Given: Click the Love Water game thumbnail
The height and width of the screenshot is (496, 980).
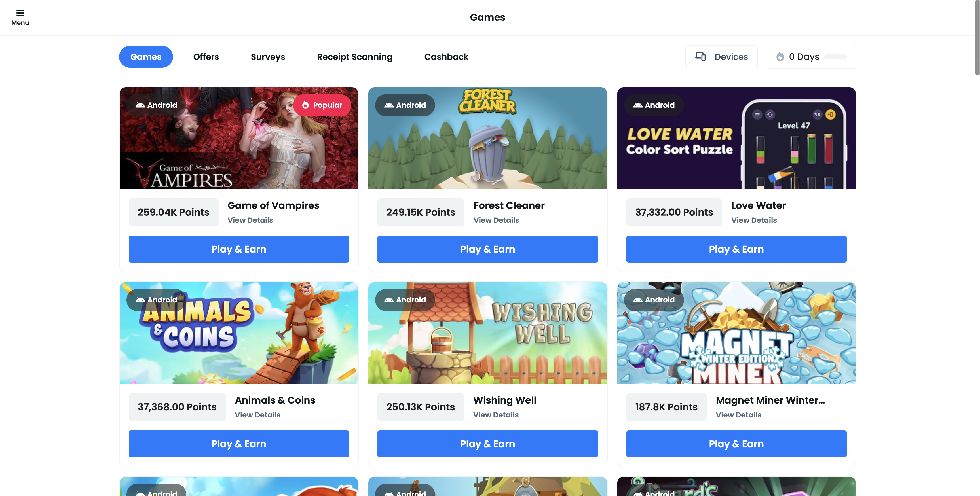Looking at the screenshot, I should [736, 138].
